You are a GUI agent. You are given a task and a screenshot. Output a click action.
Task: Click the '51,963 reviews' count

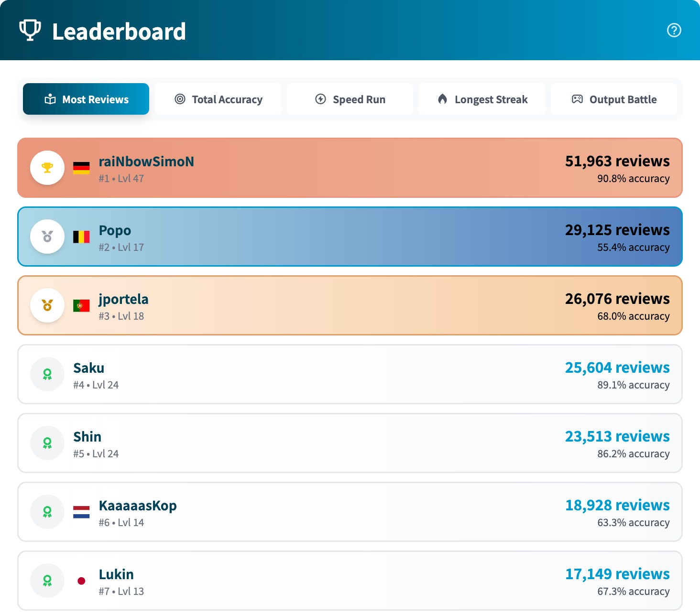point(617,161)
